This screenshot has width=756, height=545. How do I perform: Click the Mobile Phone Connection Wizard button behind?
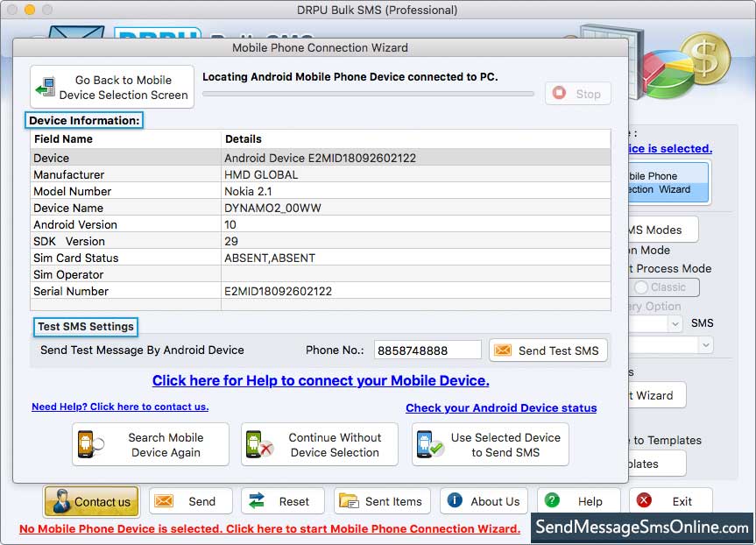tap(668, 183)
